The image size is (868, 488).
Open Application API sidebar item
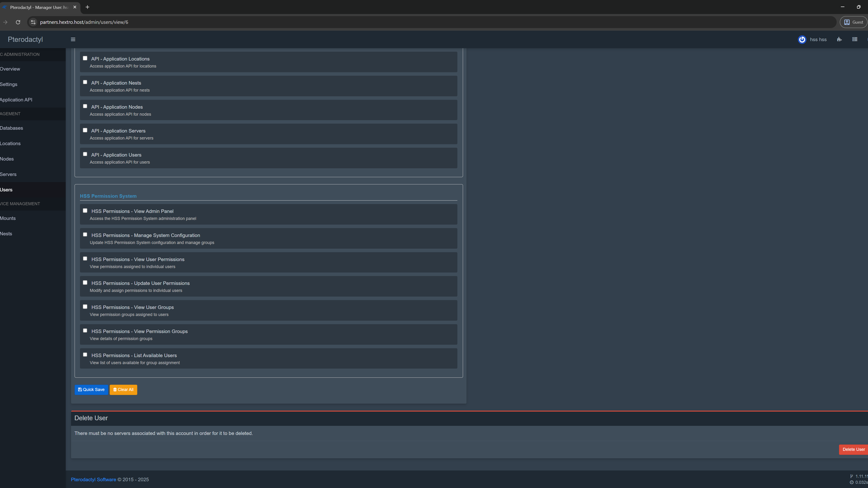16,100
